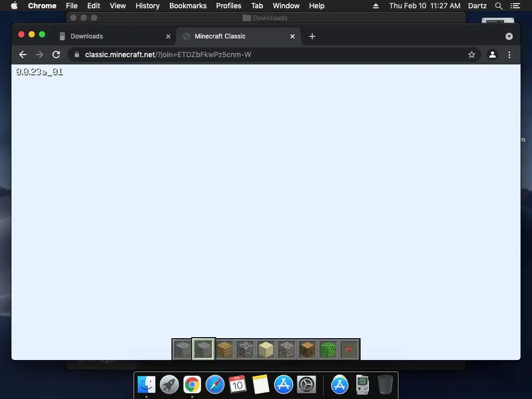This screenshot has width=532, height=399.
Task: Click the eject icon in the menu bar
Action: (x=376, y=6)
